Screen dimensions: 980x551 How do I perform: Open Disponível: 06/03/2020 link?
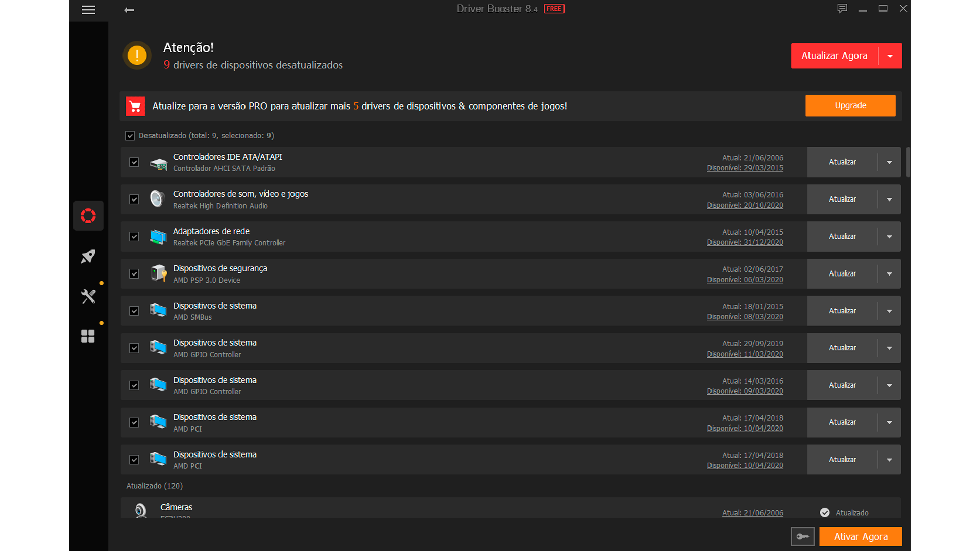[x=745, y=280]
